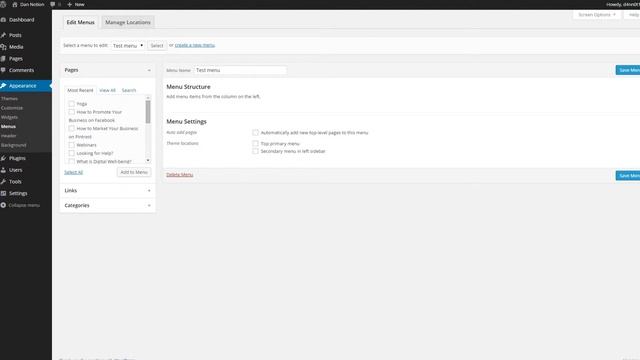Open the Media library in sidebar
The height and width of the screenshot is (360, 640).
tap(16, 47)
